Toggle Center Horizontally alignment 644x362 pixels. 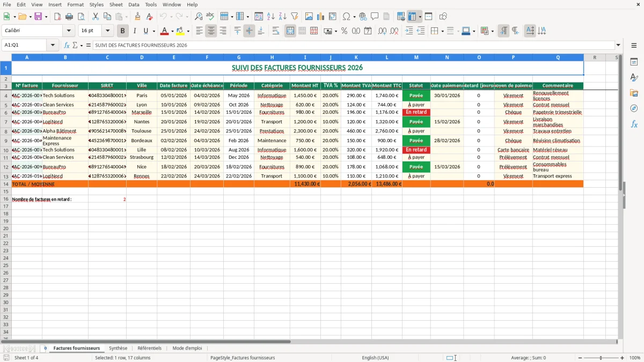211,31
